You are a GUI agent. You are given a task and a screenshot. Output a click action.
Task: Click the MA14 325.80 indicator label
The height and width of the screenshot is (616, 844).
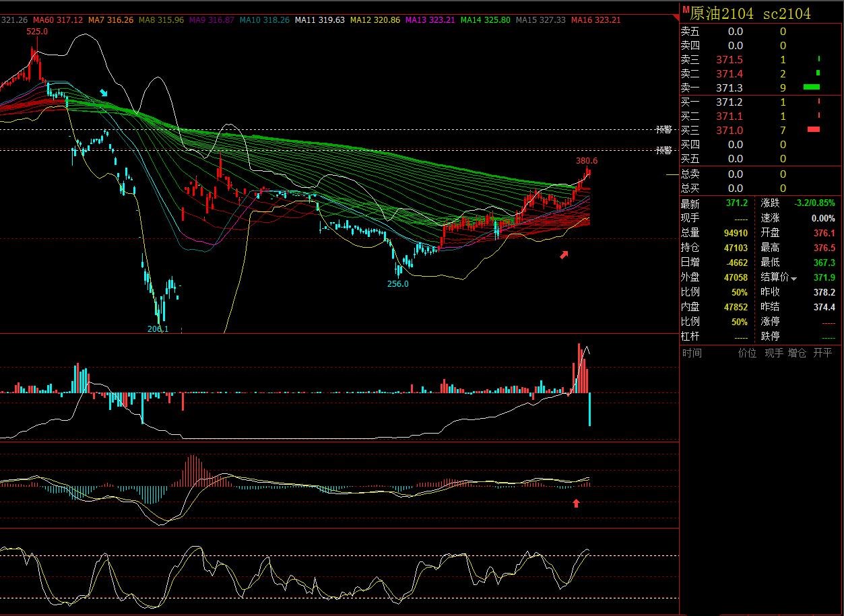[486, 20]
